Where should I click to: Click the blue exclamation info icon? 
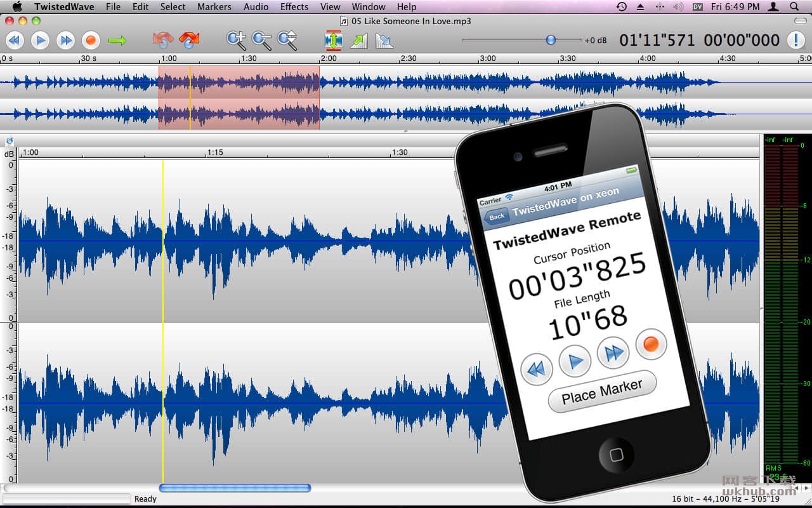[796, 40]
